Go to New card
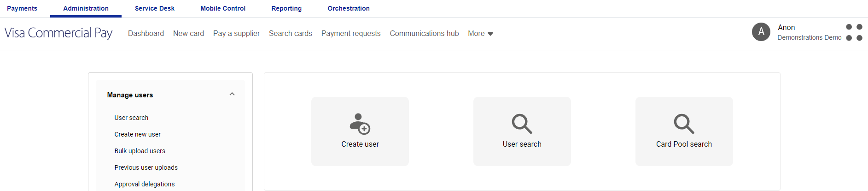This screenshot has width=868, height=191. pos(188,34)
